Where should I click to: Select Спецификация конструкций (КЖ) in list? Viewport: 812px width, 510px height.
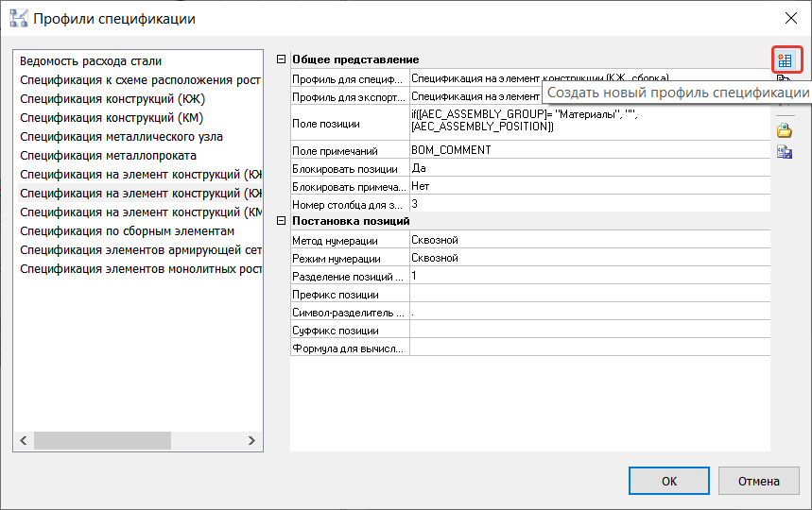point(112,99)
